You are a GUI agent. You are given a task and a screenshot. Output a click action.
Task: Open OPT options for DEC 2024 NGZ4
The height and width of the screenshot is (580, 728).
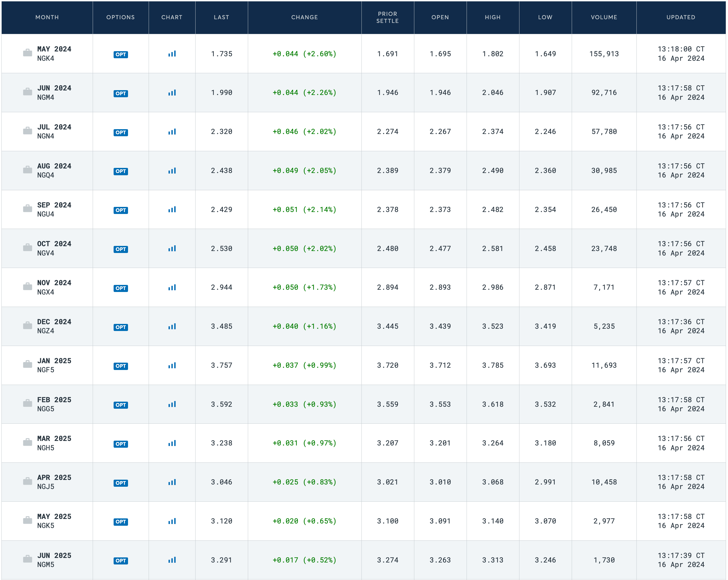click(121, 327)
